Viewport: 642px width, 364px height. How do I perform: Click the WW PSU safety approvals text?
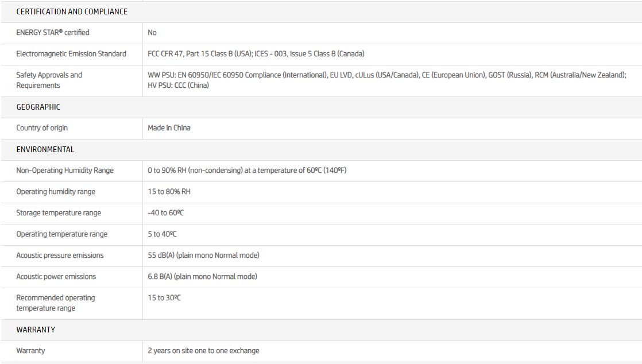(x=386, y=75)
